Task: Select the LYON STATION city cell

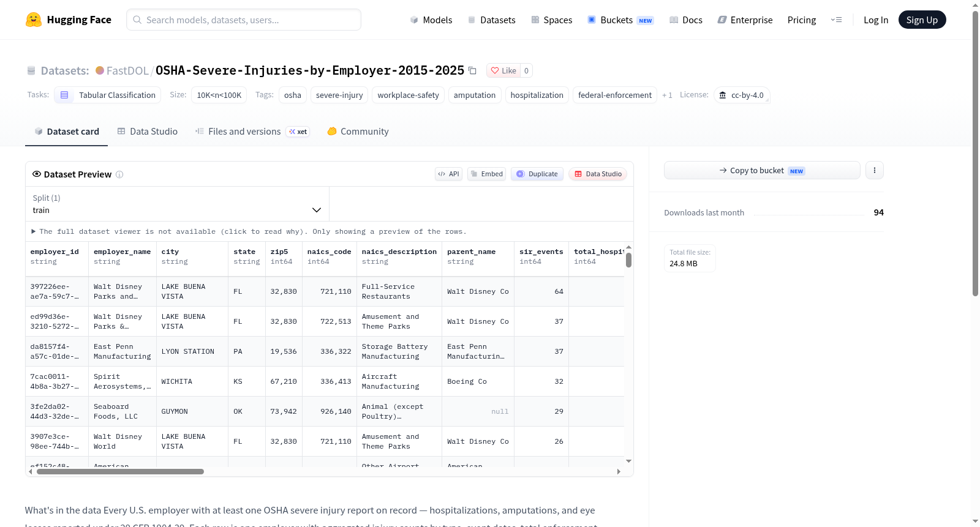Action: point(192,351)
